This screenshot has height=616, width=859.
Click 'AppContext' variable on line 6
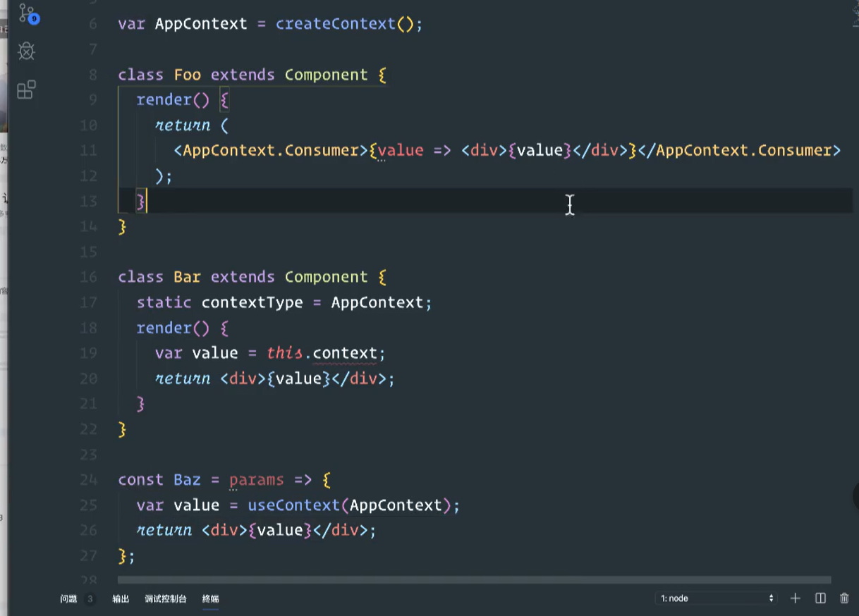pos(201,24)
